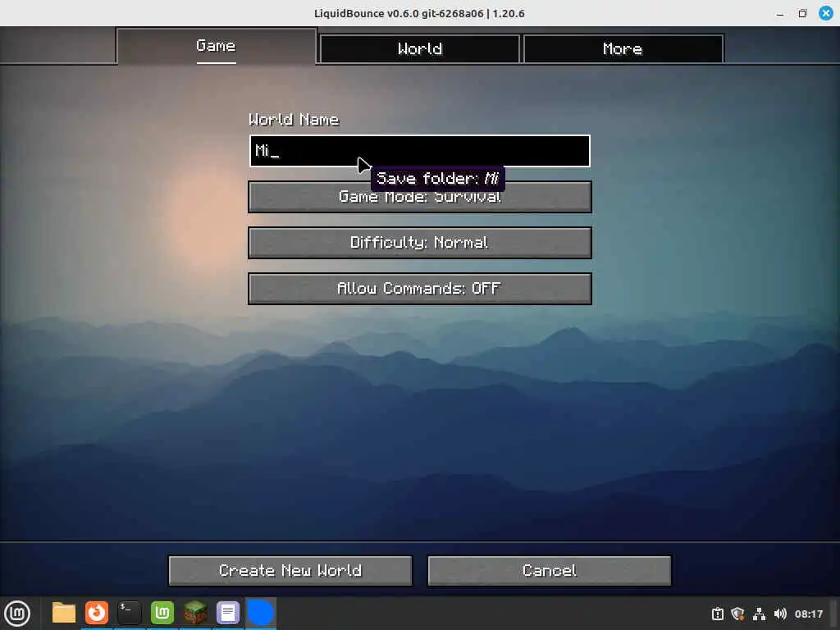Open network connections tray icon
Image resolution: width=840 pixels, height=630 pixels.
759,614
